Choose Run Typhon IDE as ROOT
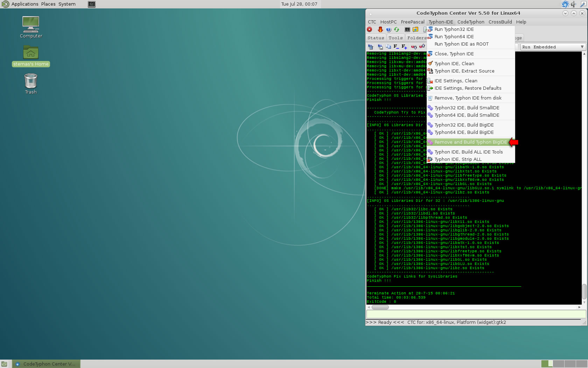This screenshot has height=368, width=588. coord(471,44)
